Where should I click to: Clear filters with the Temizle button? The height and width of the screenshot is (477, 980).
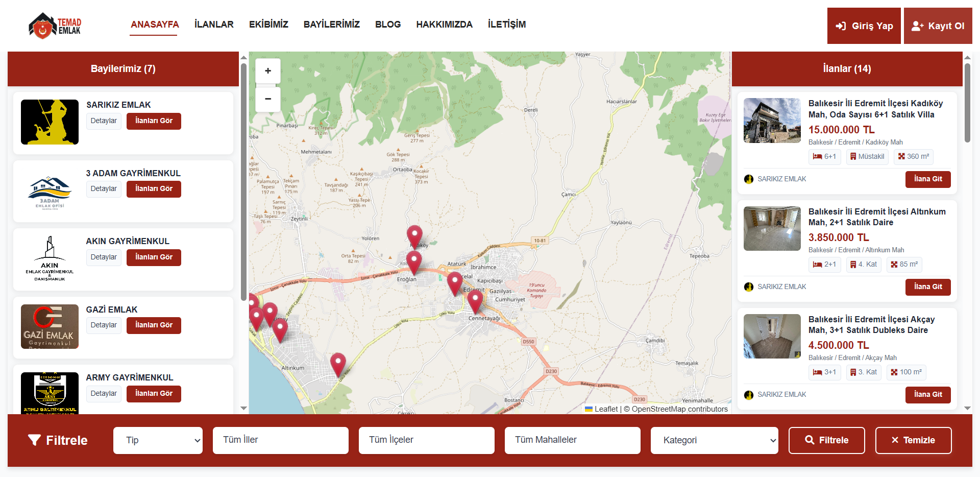[913, 440]
